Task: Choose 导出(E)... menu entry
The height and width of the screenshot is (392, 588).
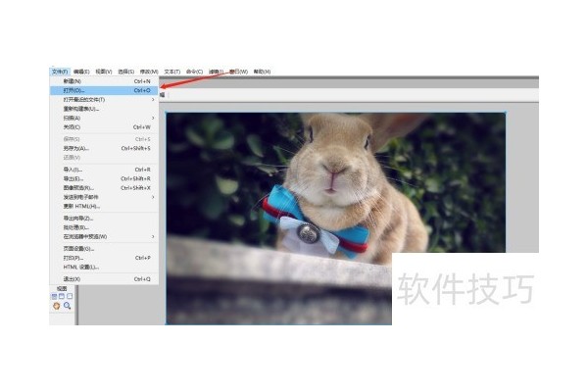Action: [104, 178]
